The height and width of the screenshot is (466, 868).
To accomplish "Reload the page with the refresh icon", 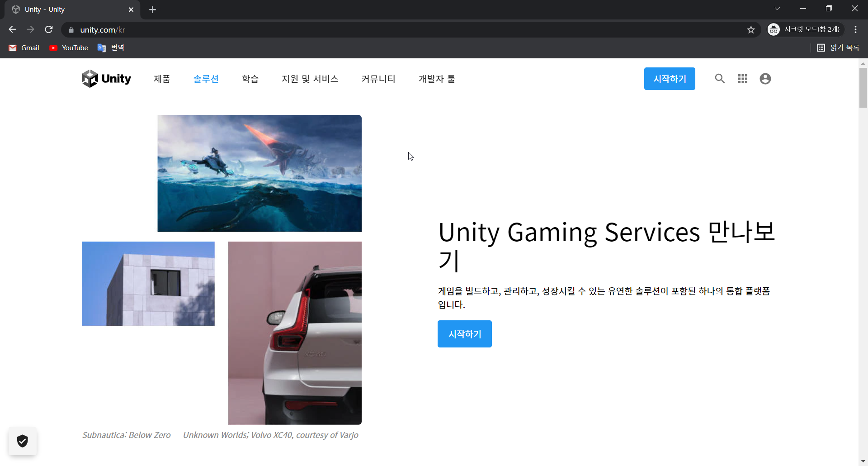I will coord(49,29).
